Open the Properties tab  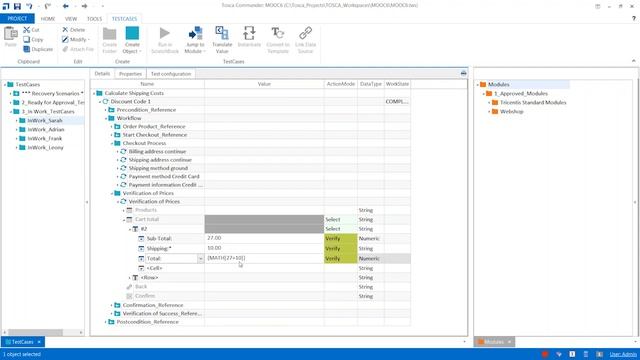pyautogui.click(x=130, y=74)
